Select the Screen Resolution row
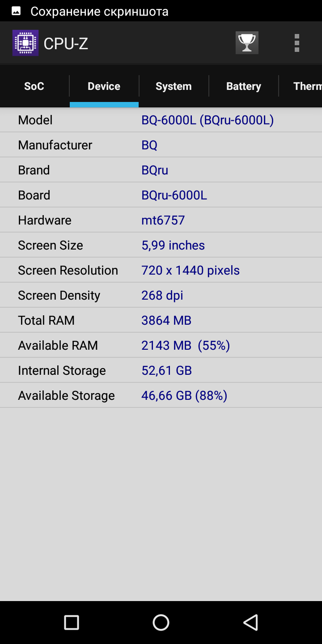322x644 pixels. pyautogui.click(x=161, y=270)
